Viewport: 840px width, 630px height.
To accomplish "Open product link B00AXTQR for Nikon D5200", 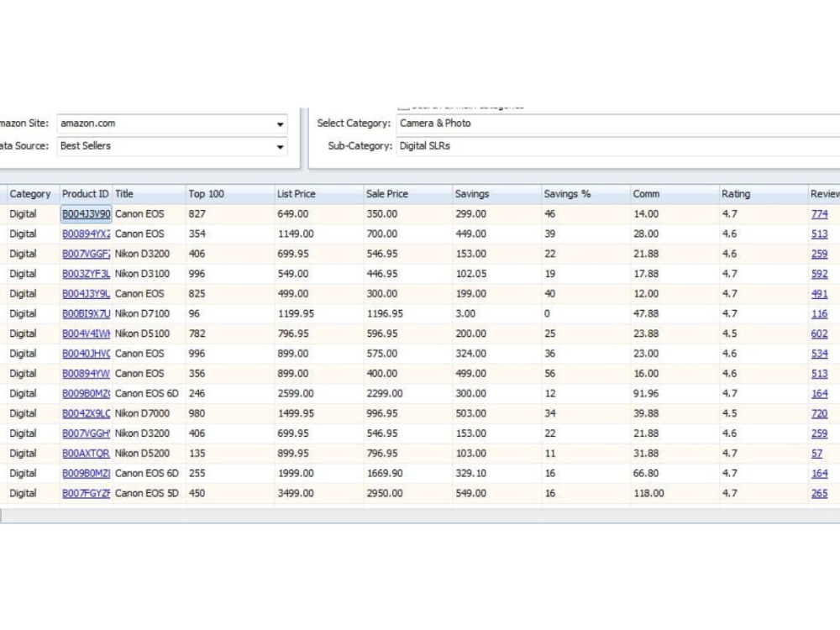I will (86, 454).
